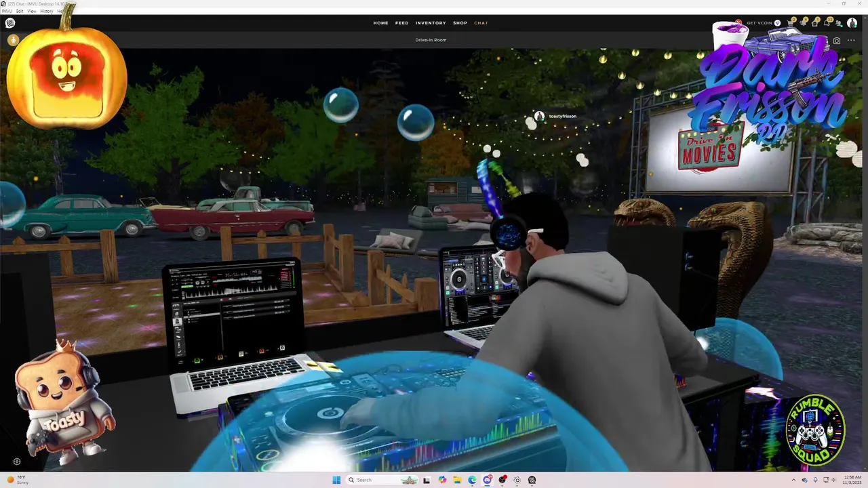Open the profile avatar picture in header
Image resolution: width=868 pixels, height=488 pixels.
click(852, 23)
